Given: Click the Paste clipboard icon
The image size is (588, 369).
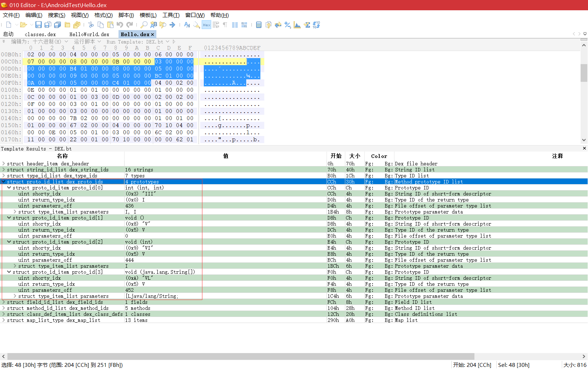Looking at the screenshot, I should [x=110, y=25].
